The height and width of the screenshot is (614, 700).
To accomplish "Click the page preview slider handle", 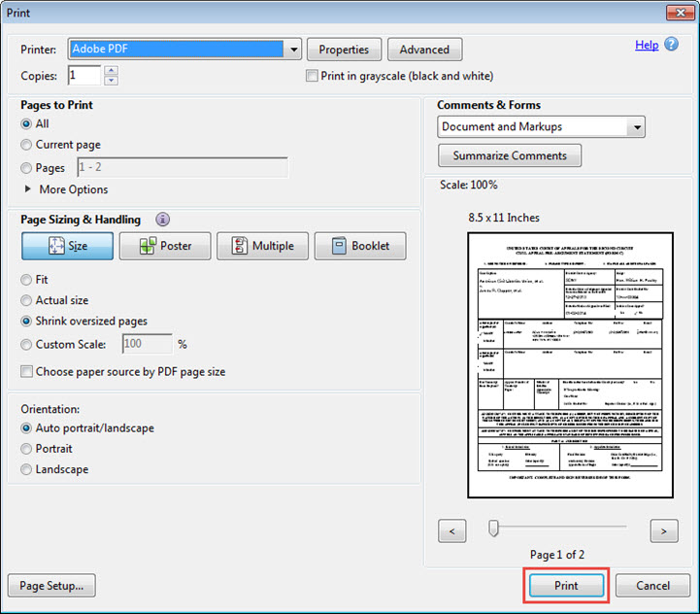I will [493, 529].
